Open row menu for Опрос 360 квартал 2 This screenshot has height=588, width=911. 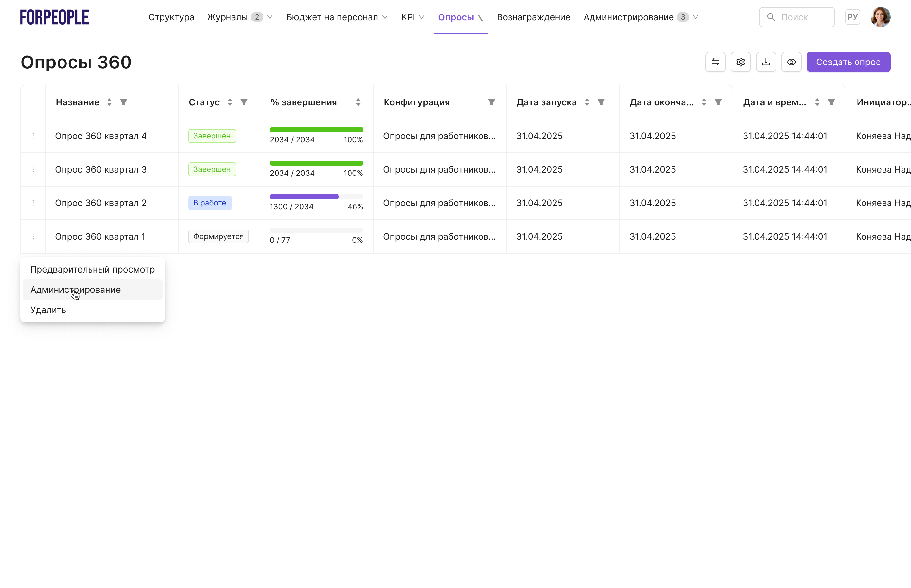coord(33,203)
